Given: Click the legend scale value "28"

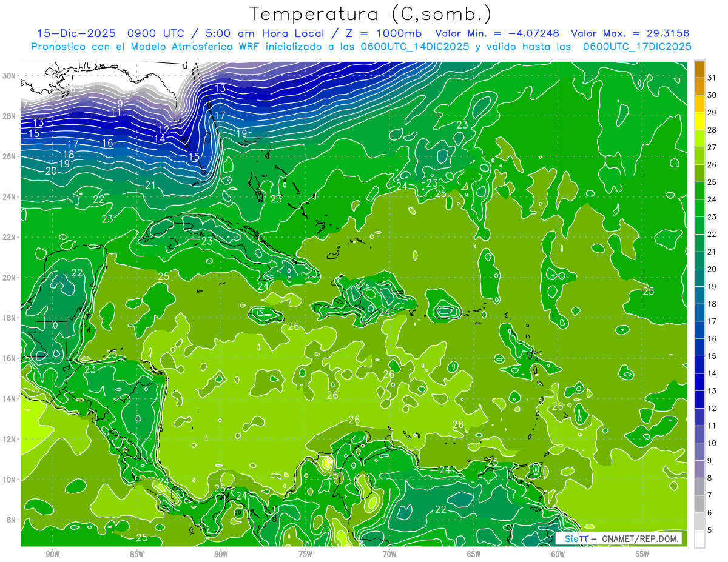Looking at the screenshot, I should 712,130.
